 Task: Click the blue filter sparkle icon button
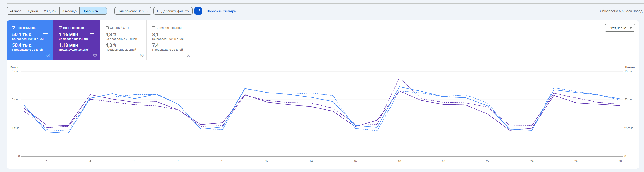(x=198, y=11)
